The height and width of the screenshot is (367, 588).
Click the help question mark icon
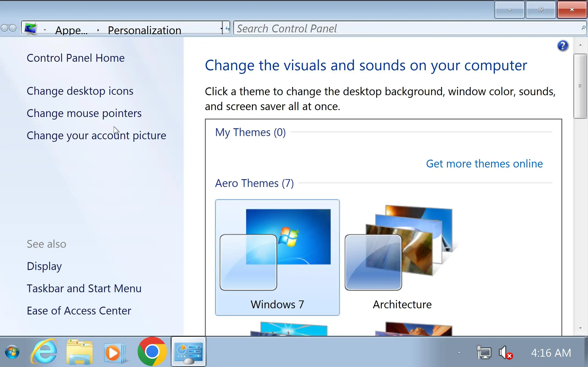[x=563, y=46]
